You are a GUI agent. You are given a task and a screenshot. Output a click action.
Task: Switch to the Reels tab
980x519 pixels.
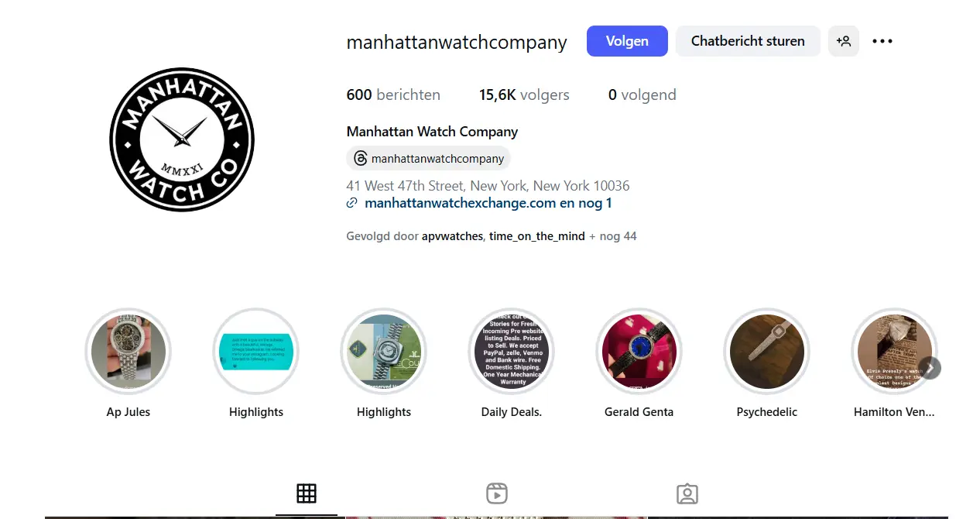coord(497,493)
